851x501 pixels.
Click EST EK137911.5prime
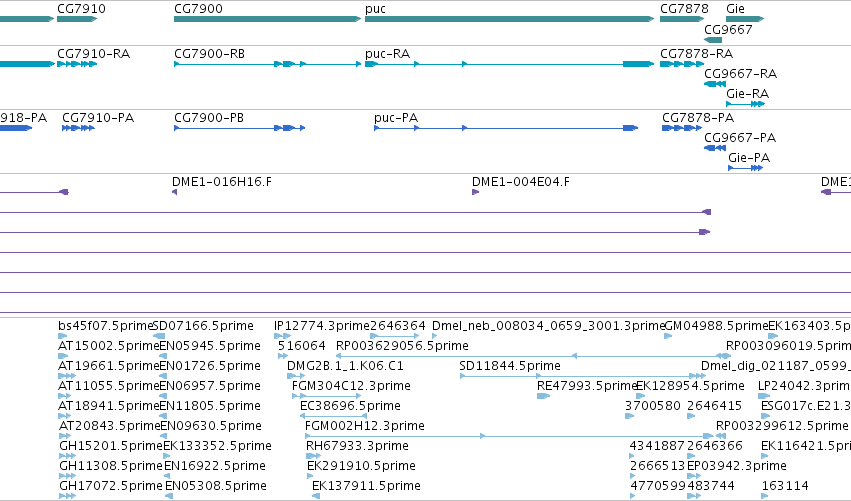366,487
